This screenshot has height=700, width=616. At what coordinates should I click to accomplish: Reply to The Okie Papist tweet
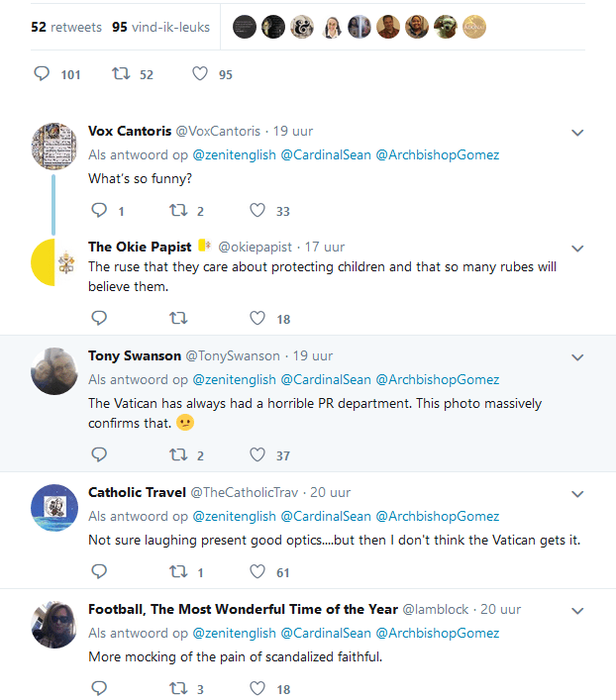(98, 318)
